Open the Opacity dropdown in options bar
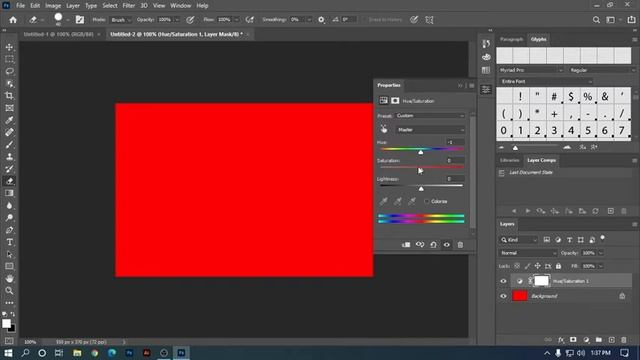Viewport: 640px width, 360px height. click(x=177, y=20)
